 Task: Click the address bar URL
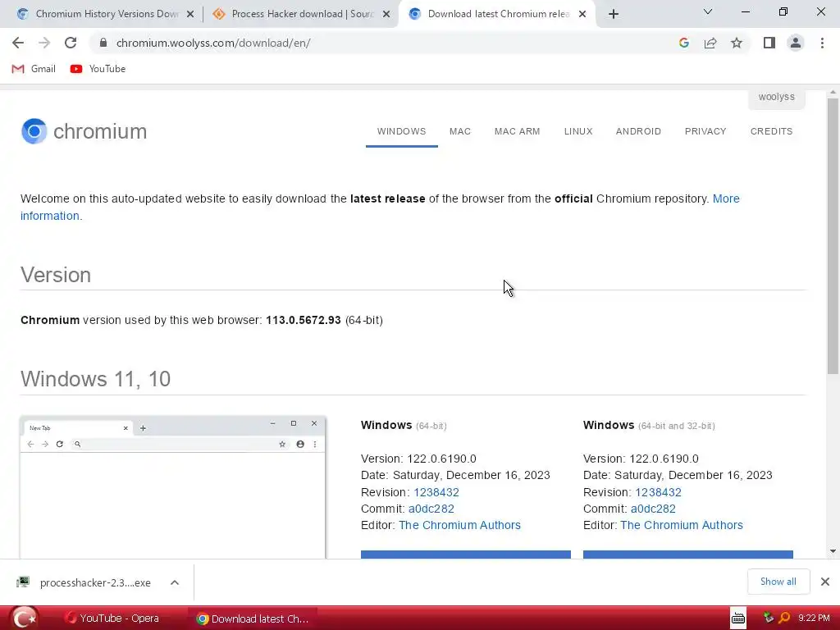[213, 43]
